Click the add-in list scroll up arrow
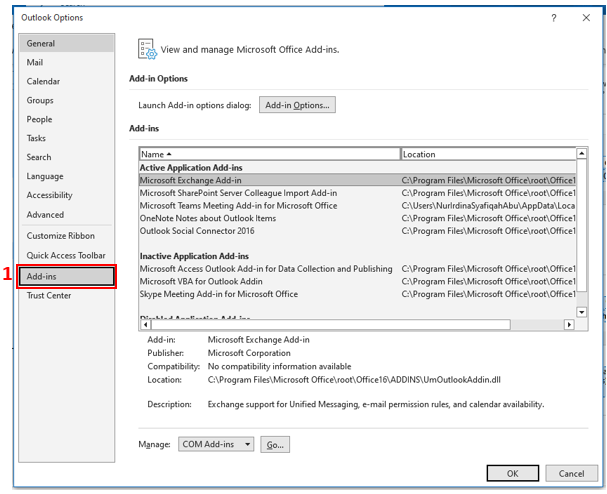Viewport: 607px width, 494px height. 581,154
